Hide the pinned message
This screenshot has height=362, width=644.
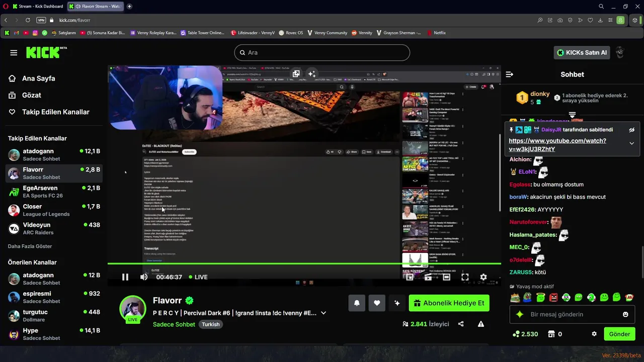point(631,130)
